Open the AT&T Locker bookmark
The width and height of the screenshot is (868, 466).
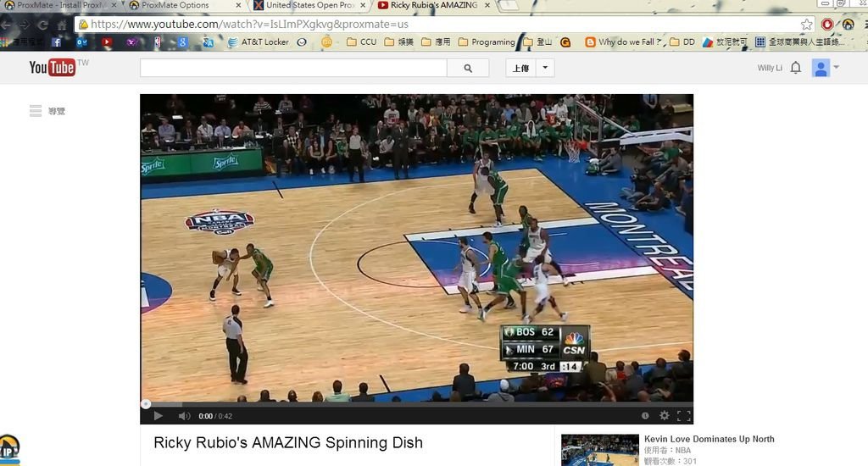tap(259, 42)
